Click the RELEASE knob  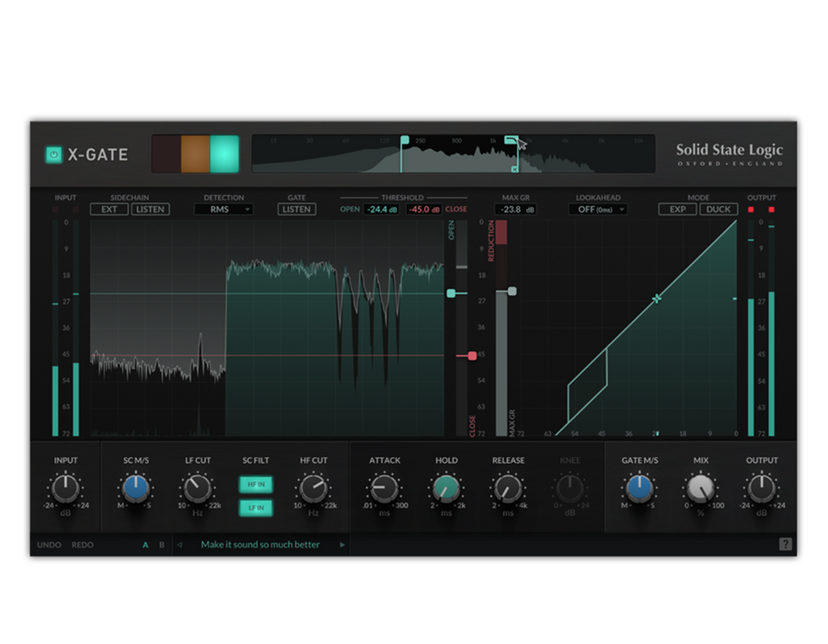pos(508,489)
